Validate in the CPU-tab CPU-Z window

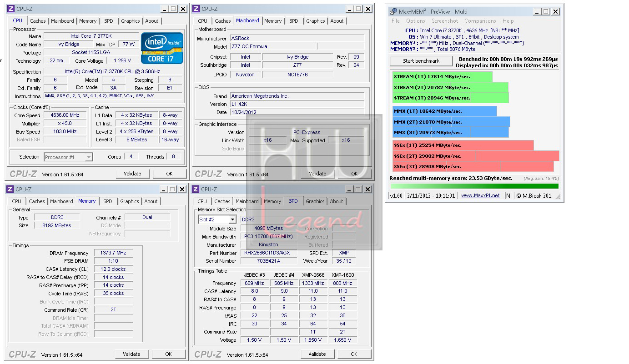132,174
